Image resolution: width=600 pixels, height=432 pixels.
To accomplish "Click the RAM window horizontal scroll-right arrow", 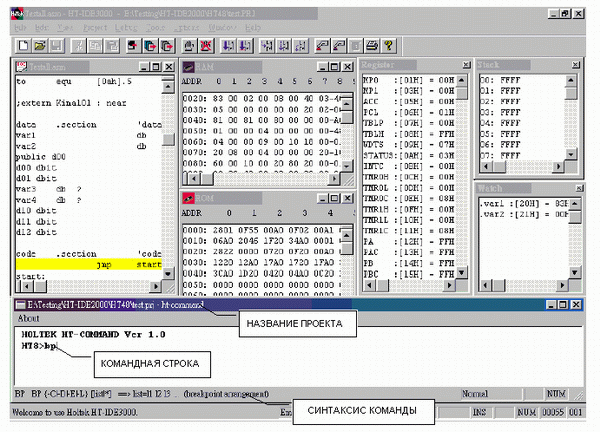I will click(334, 178).
